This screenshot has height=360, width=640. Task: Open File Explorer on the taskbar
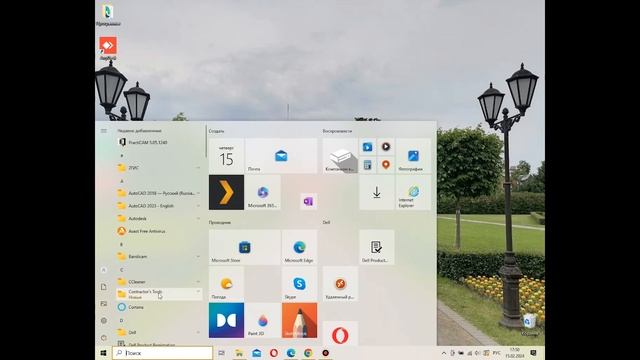239,353
